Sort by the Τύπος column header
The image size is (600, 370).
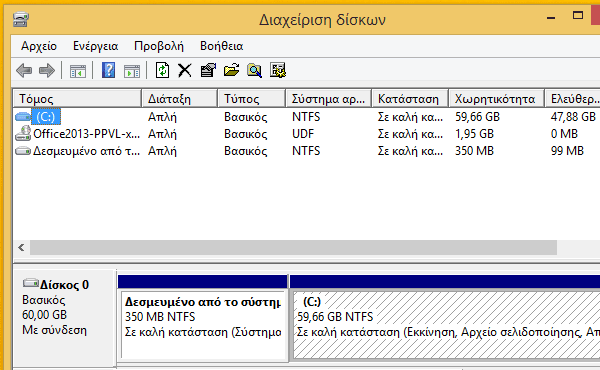click(x=251, y=99)
